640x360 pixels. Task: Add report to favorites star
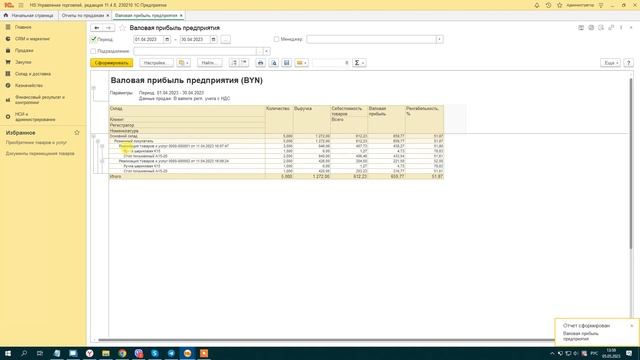(122, 28)
